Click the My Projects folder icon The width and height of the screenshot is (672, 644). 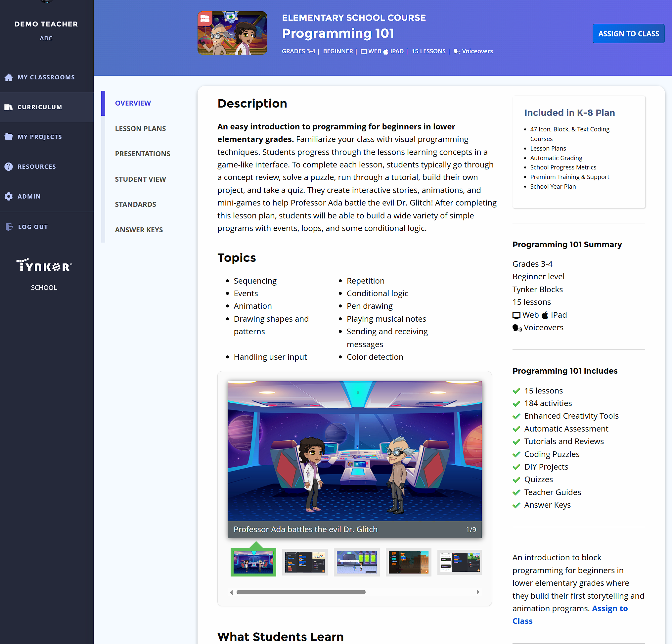point(9,137)
